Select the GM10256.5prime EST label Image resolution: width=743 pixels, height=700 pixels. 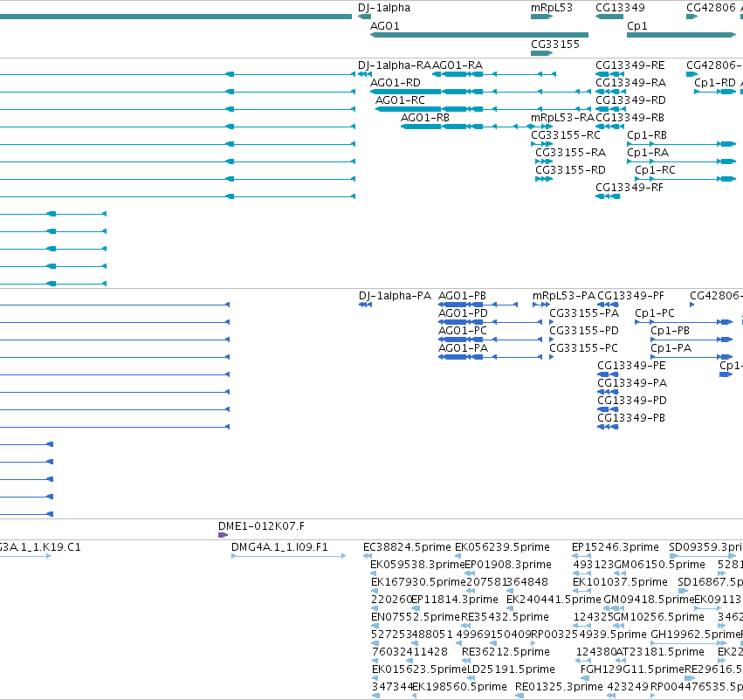pos(658,617)
